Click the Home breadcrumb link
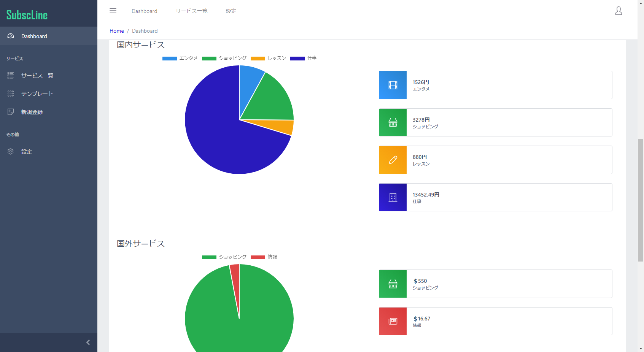 coord(117,31)
